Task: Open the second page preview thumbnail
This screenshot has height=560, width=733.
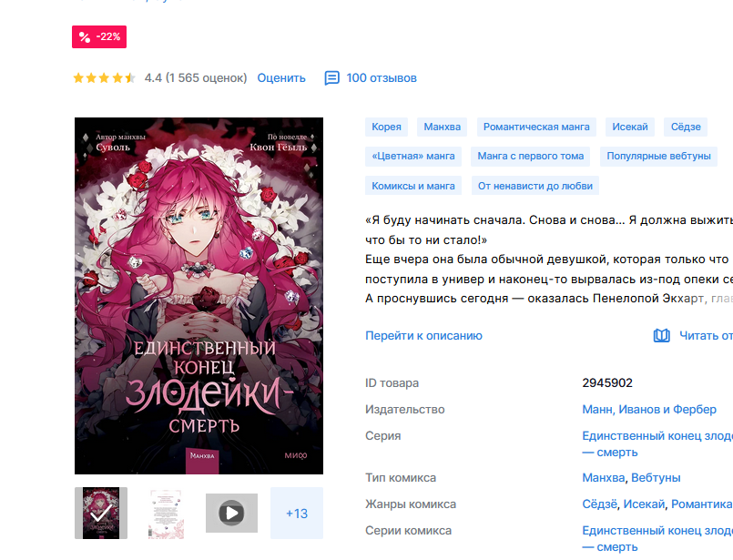Action: click(166, 514)
